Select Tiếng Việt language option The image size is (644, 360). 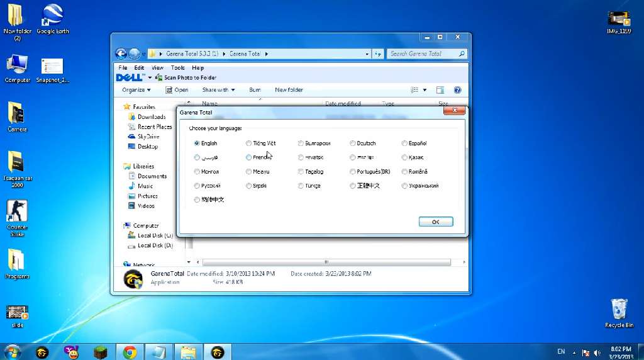(x=249, y=143)
